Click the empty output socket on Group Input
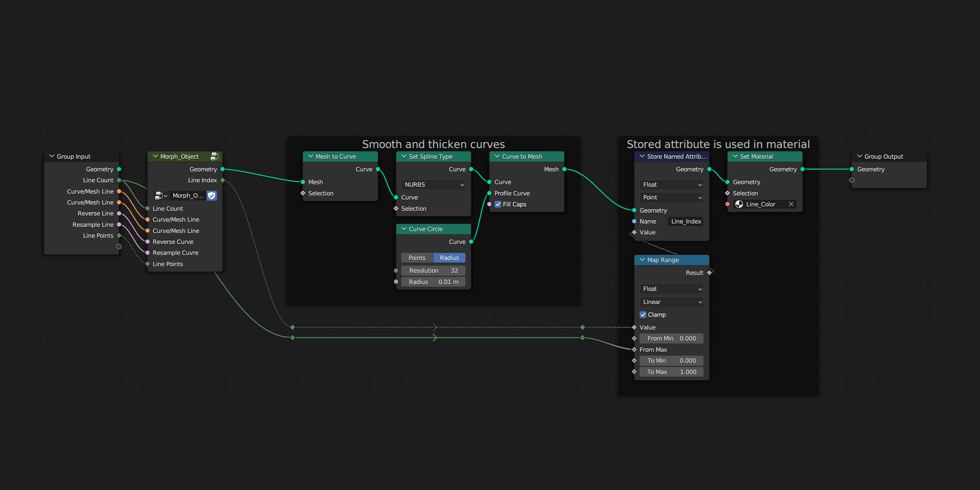The image size is (980, 490). click(x=119, y=247)
